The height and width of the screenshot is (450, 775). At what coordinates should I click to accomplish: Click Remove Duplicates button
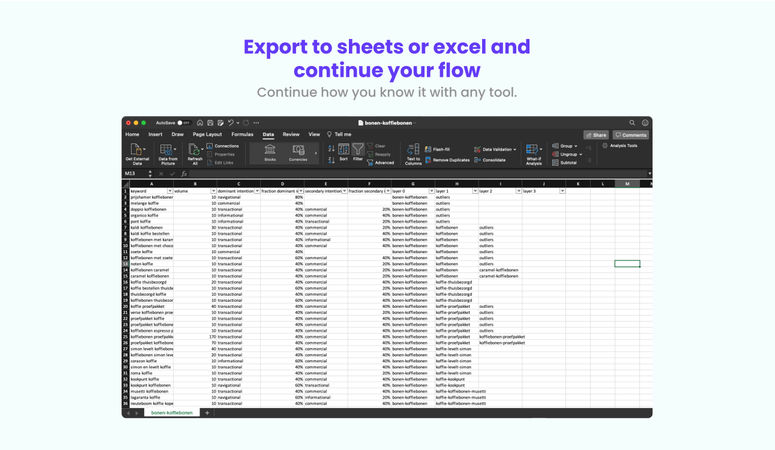tap(447, 160)
